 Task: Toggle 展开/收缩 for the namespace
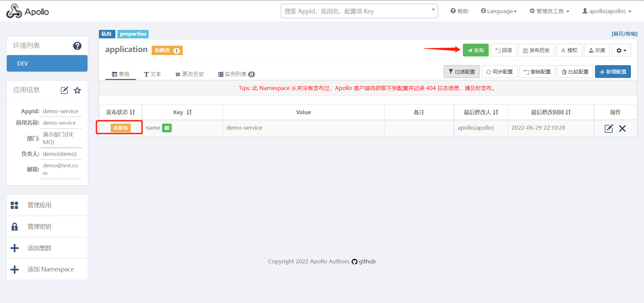624,34
